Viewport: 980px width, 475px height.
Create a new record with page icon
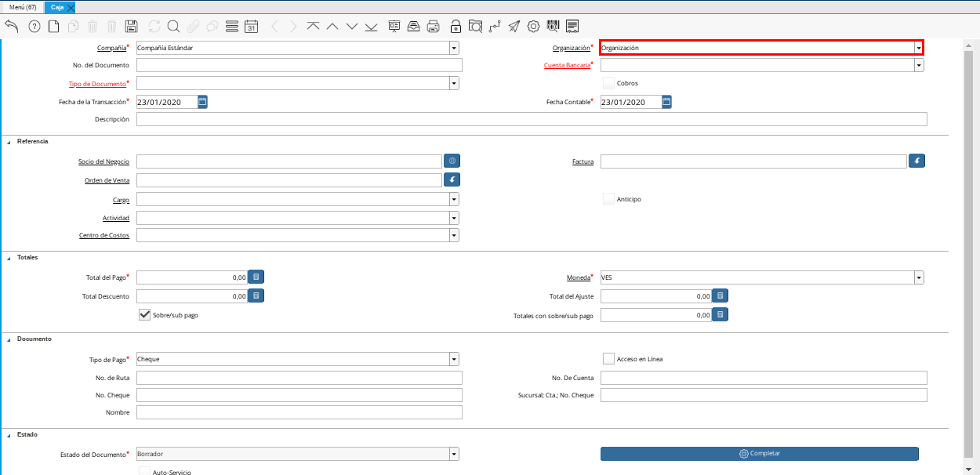point(54,26)
